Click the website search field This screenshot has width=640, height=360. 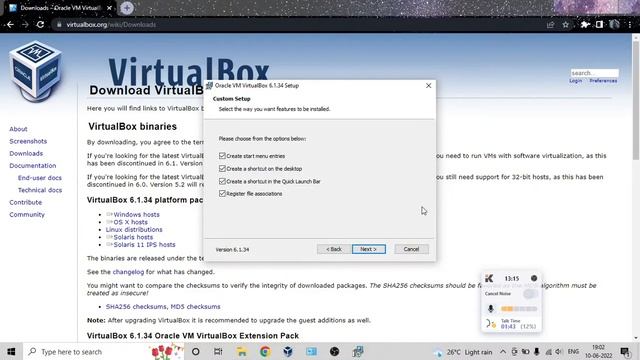(x=594, y=73)
